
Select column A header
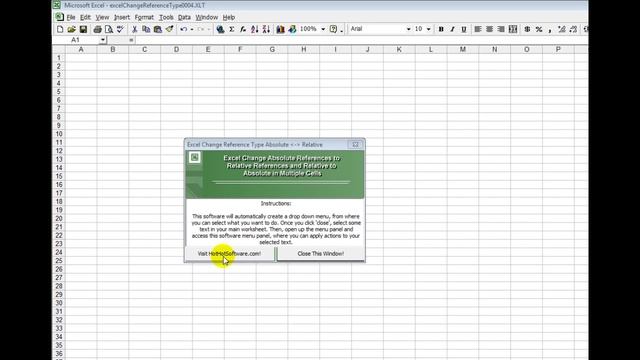81,49
